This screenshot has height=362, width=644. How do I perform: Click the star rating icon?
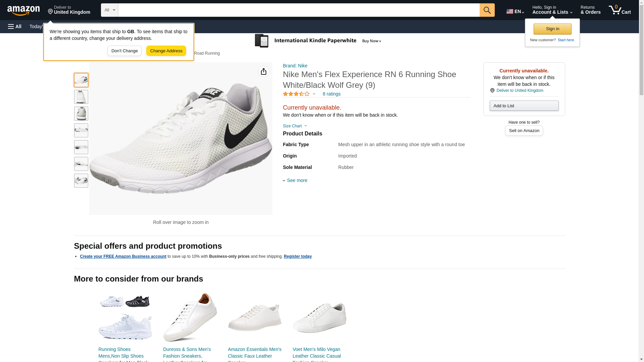click(296, 94)
